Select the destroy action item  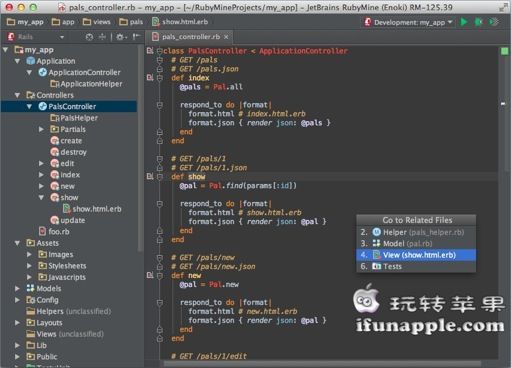point(68,152)
